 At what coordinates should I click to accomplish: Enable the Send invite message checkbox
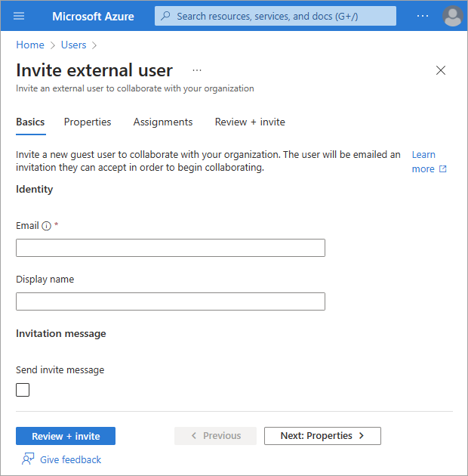tap(23, 390)
